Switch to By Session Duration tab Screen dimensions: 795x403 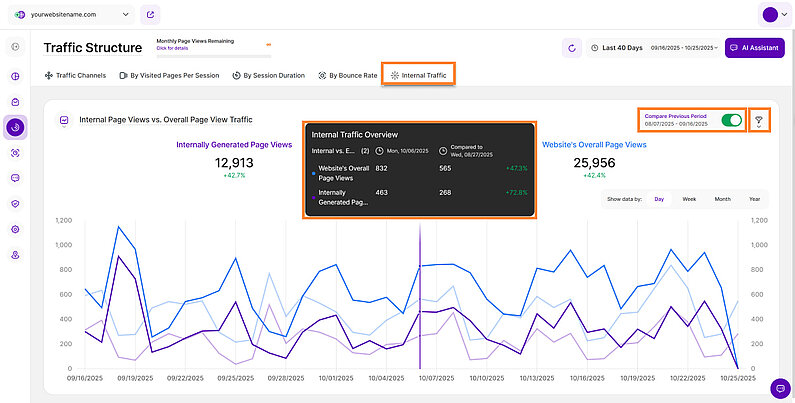pos(267,75)
